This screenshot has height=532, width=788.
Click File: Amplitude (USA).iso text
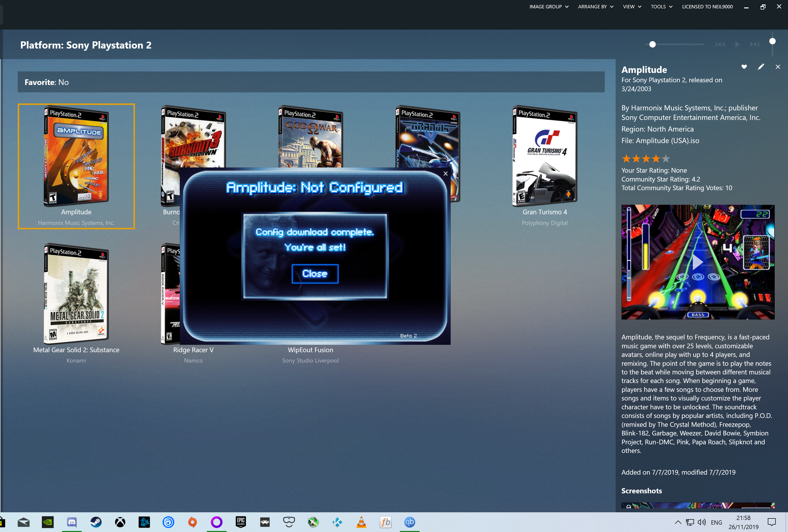[660, 141]
